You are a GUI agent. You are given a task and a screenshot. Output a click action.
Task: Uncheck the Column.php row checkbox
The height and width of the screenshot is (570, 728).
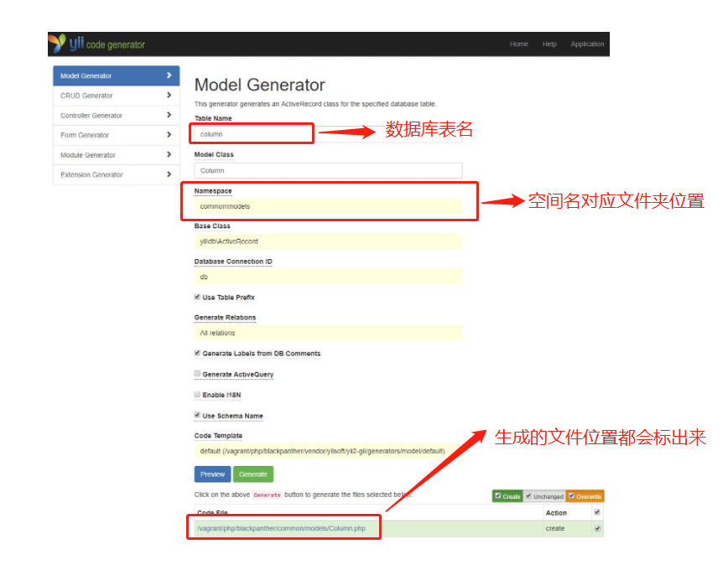pos(597,528)
